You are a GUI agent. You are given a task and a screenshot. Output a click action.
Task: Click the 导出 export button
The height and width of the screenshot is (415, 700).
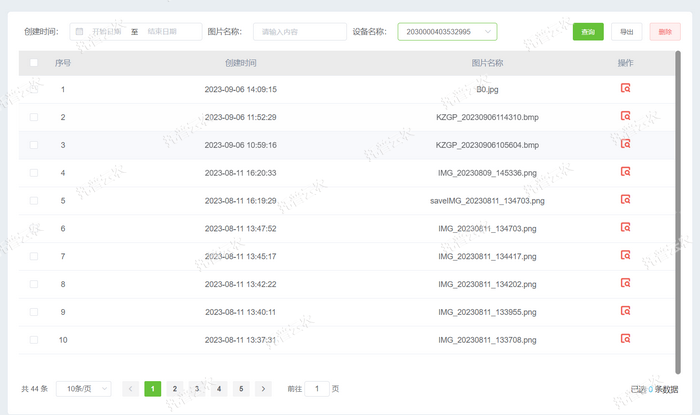point(626,32)
